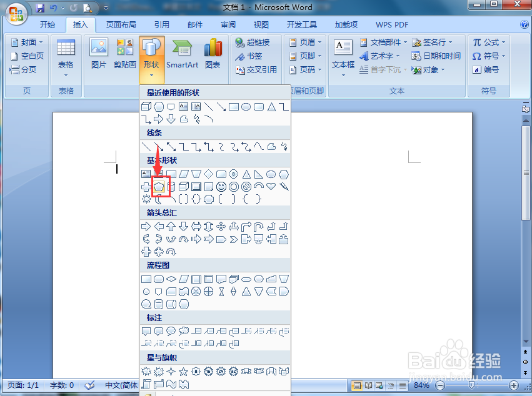Open the Equation (公式) dropdown

[489, 42]
